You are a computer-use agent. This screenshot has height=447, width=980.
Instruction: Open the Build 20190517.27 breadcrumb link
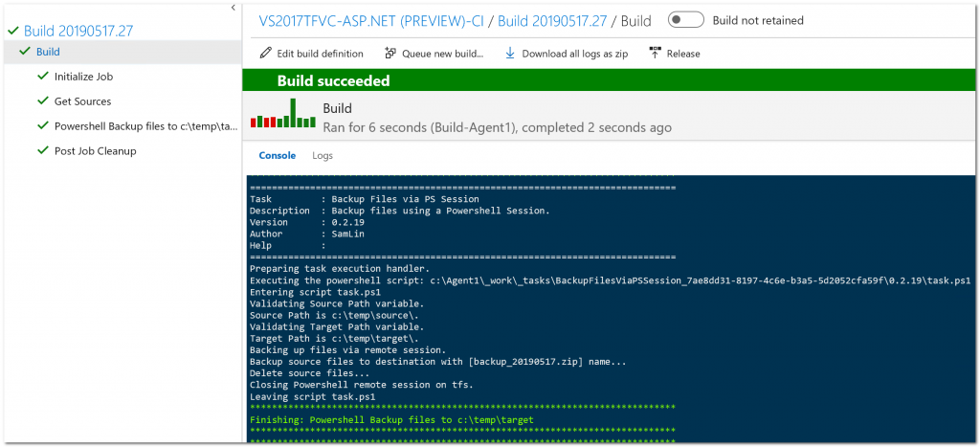coord(552,21)
